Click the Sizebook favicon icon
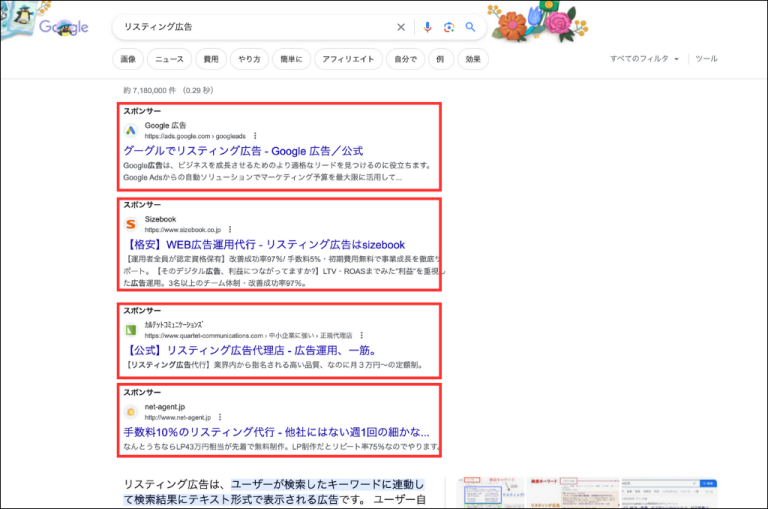Image resolution: width=768 pixels, height=509 pixels. tap(131, 224)
